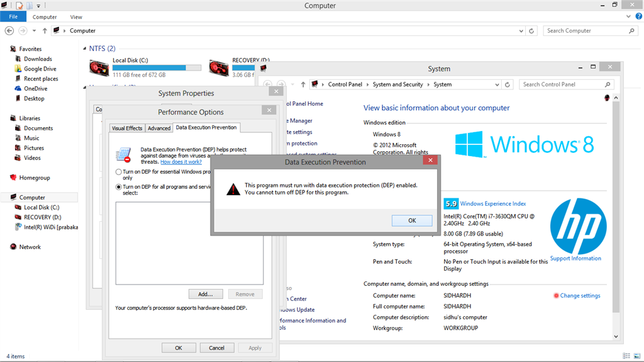Screen dimensions: 644x362
Task: Click Cancel in Performance Options
Action: pyautogui.click(x=216, y=348)
